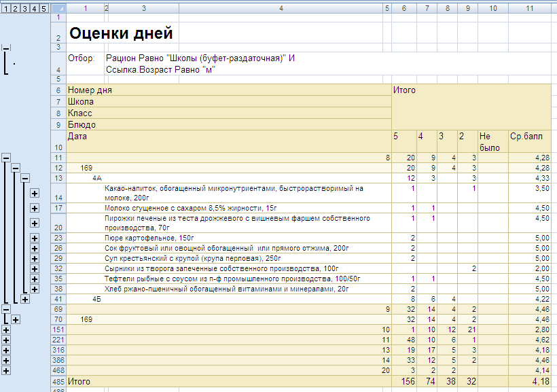Viewport: 557px width, 392px height.
Task: Expand Тефтели рыбные dish details
Action: pyautogui.click(x=35, y=279)
